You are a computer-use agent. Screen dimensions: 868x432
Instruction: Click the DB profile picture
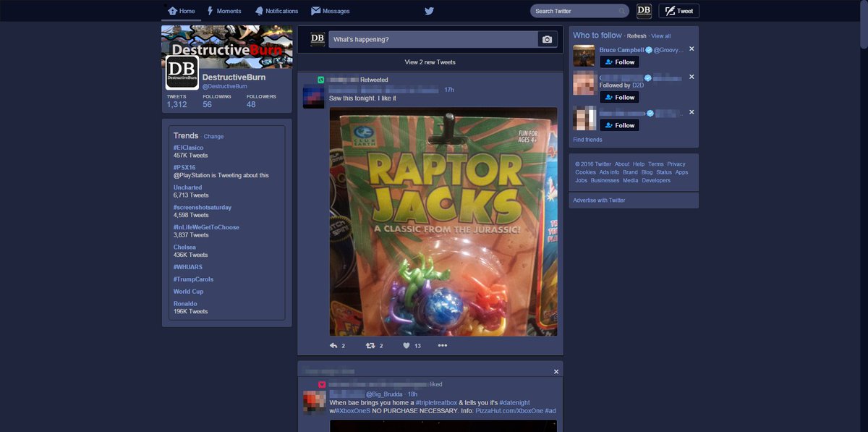click(182, 72)
